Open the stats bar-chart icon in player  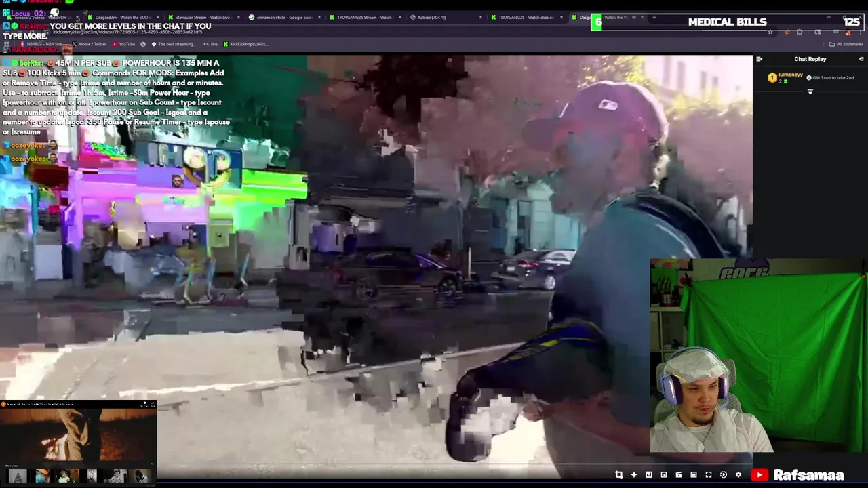tap(648, 475)
